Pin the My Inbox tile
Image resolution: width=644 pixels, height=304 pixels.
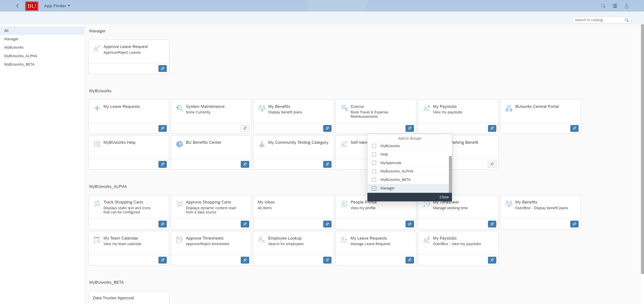point(327,224)
